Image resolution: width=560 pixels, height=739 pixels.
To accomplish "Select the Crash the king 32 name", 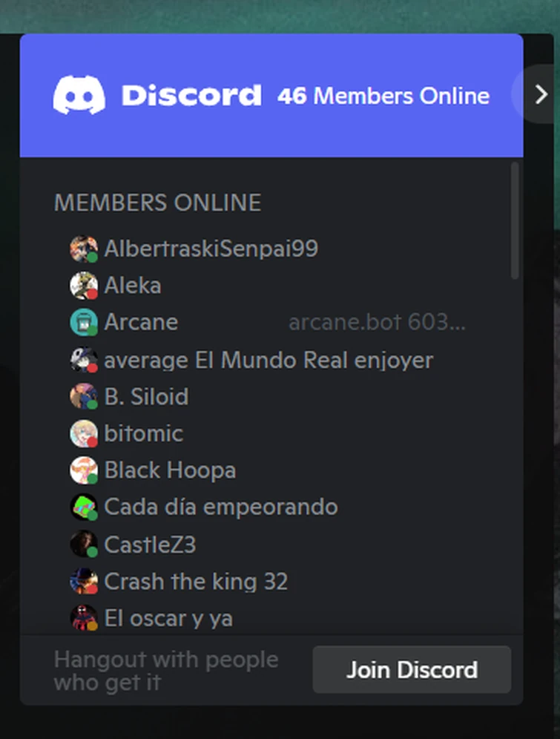I will (196, 582).
